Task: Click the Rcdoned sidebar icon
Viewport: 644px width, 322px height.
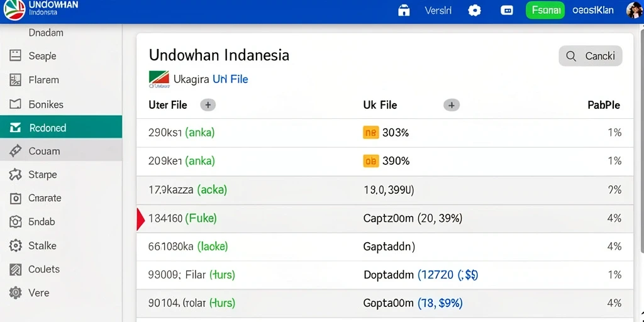Action: (x=15, y=128)
